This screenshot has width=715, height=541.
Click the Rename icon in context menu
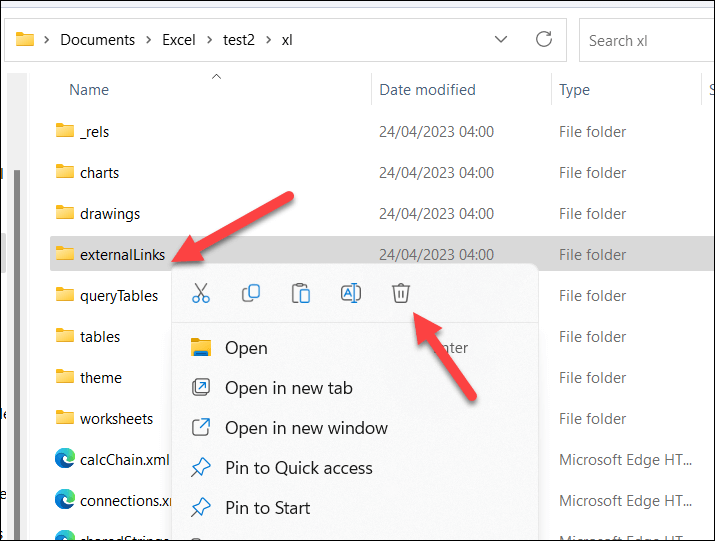[351, 293]
